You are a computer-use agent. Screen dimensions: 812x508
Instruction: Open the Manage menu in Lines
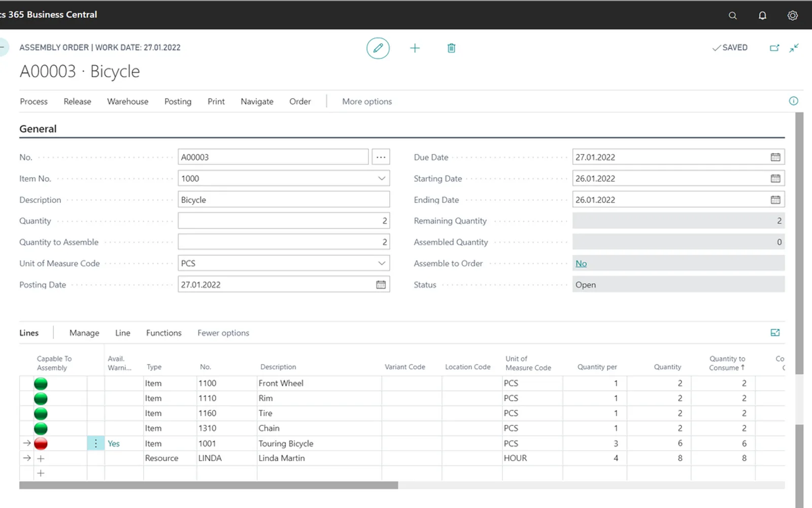coord(84,333)
